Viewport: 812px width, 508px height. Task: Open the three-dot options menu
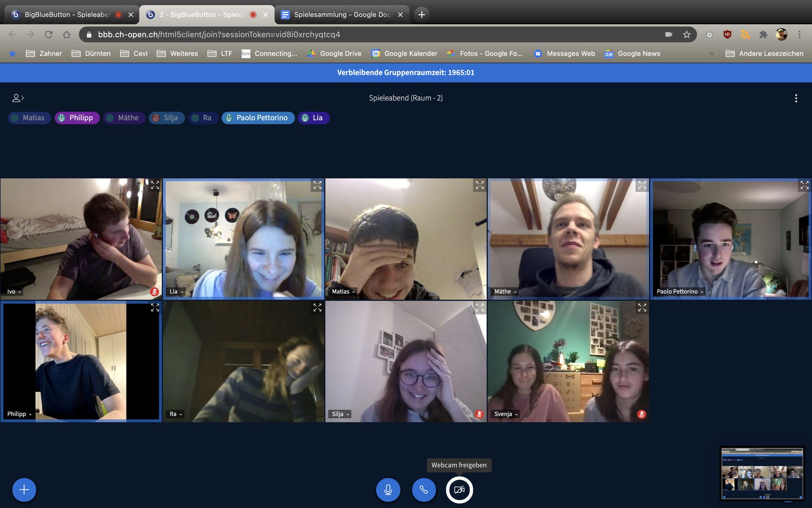[796, 98]
